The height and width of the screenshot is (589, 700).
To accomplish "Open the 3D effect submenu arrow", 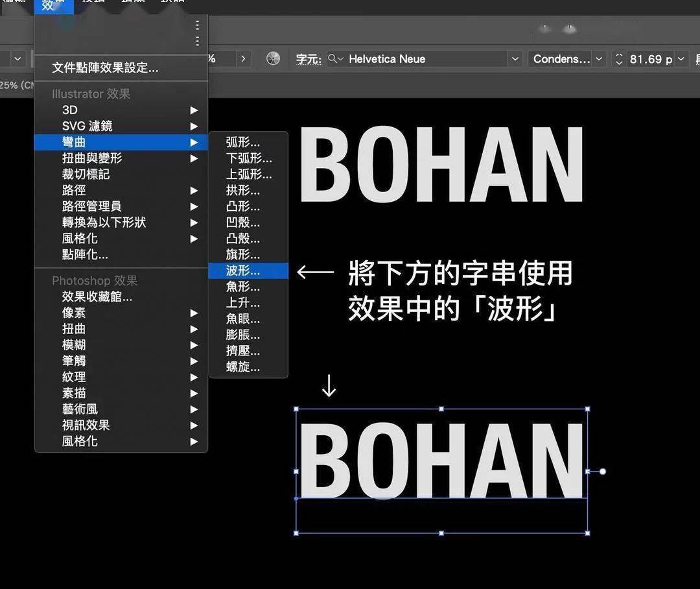I will (x=194, y=110).
